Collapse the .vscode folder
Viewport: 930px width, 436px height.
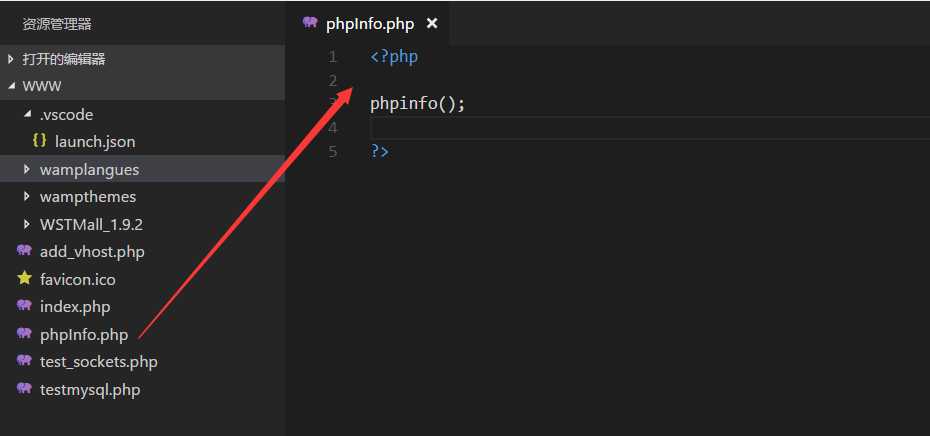27,114
